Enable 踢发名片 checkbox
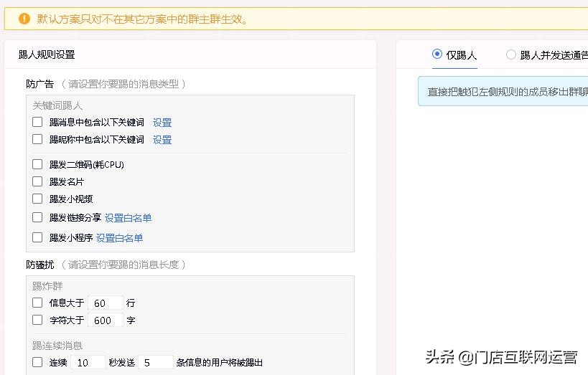Image resolution: width=588 pixels, height=375 pixels. pos(37,181)
